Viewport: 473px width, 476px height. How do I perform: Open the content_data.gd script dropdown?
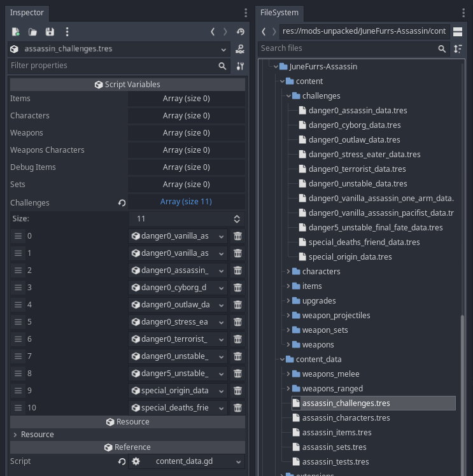(239, 462)
